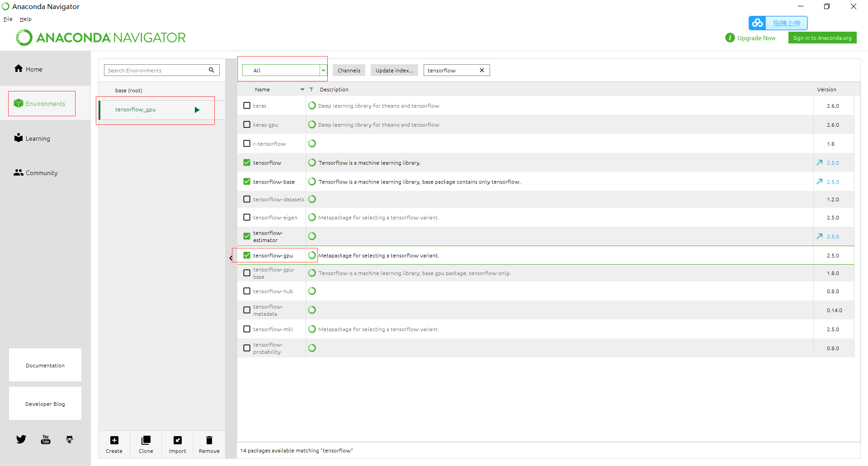
Task: Select the base (root) environment
Action: pyautogui.click(x=162, y=90)
